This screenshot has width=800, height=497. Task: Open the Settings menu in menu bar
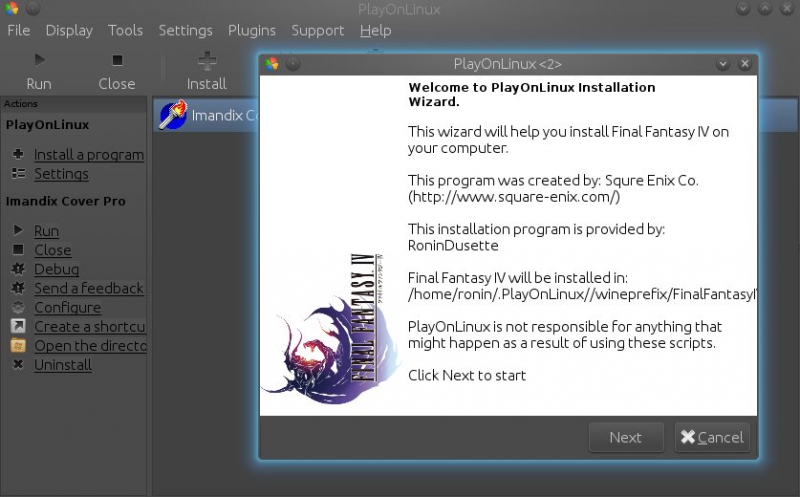(185, 31)
